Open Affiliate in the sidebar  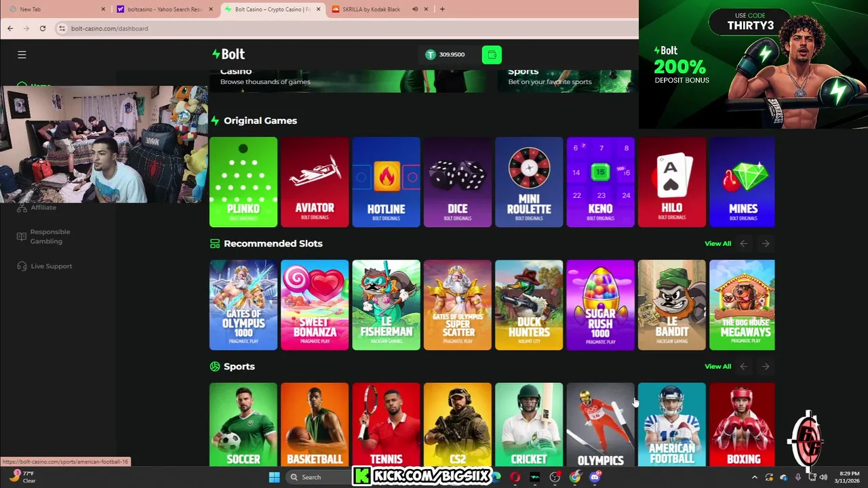point(43,207)
